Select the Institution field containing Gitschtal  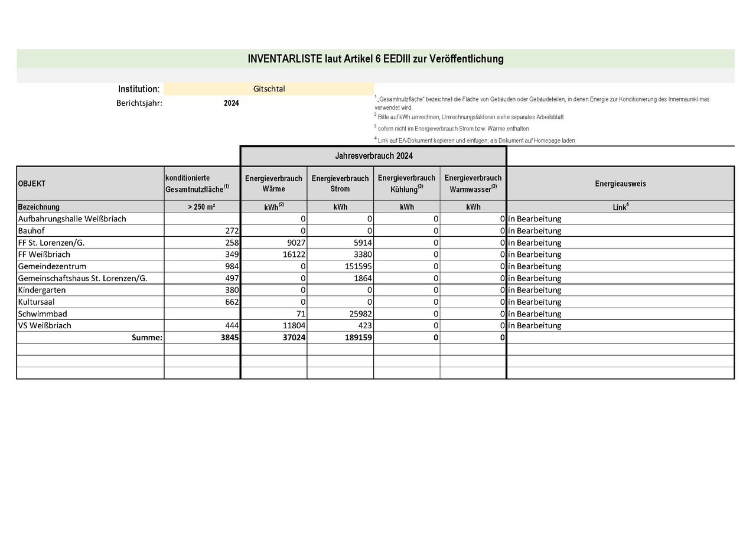(269, 89)
